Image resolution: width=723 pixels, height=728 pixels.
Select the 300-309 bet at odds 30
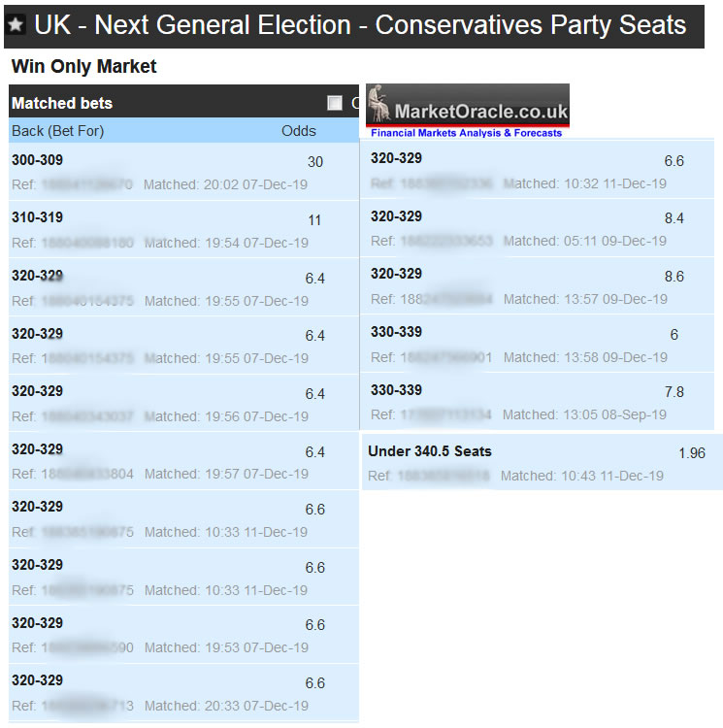183,172
